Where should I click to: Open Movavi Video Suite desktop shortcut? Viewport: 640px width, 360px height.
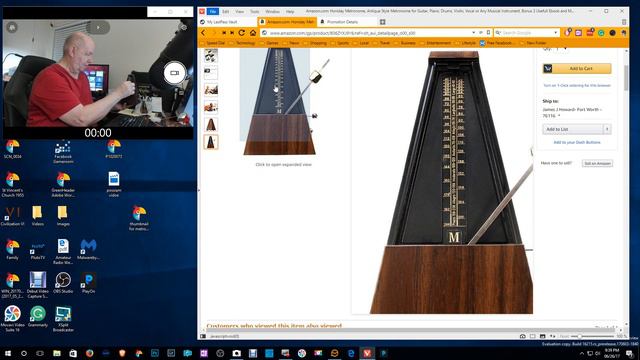point(12,319)
